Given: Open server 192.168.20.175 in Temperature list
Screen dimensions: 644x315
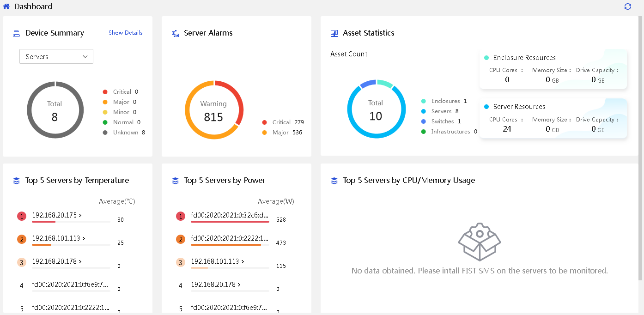Looking at the screenshot, I should [57, 215].
